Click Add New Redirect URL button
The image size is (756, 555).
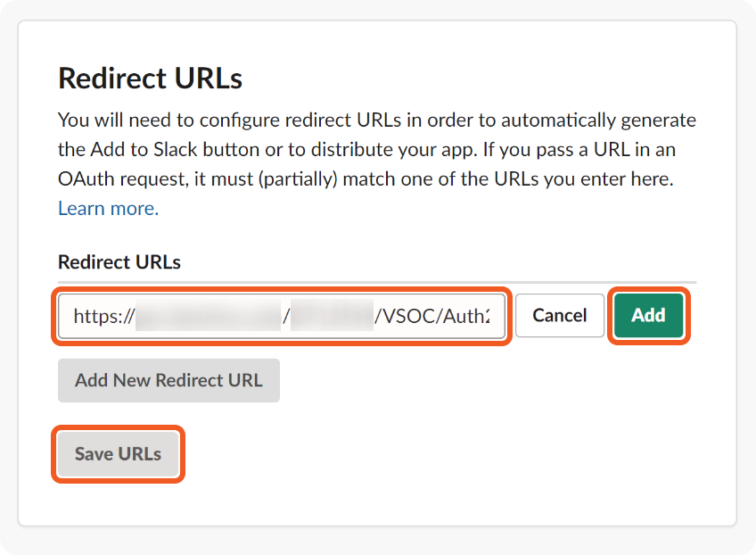(x=168, y=380)
